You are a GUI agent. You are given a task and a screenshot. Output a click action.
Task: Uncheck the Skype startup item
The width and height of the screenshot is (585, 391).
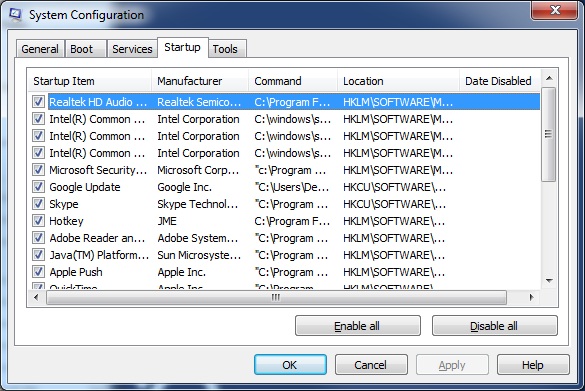pos(38,204)
